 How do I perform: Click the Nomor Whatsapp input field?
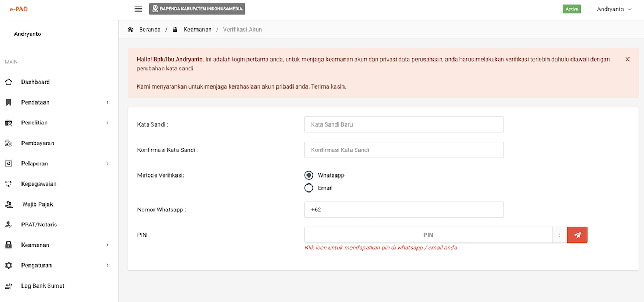point(404,210)
